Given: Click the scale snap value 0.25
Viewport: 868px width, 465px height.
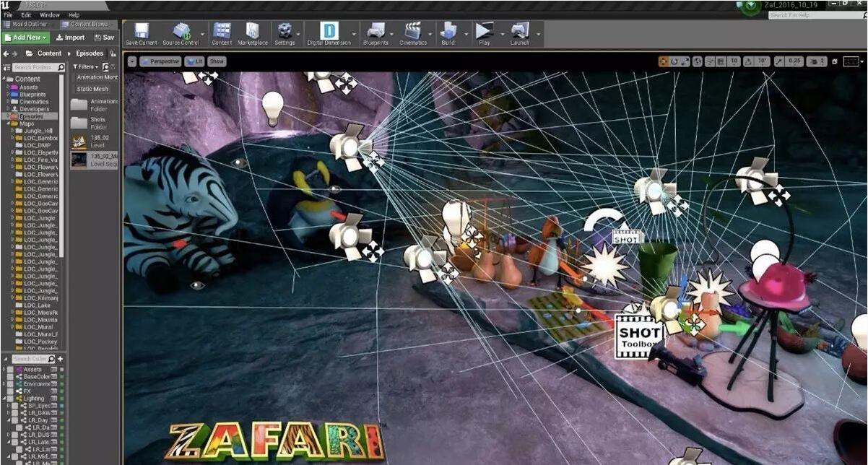Looking at the screenshot, I should (x=794, y=61).
